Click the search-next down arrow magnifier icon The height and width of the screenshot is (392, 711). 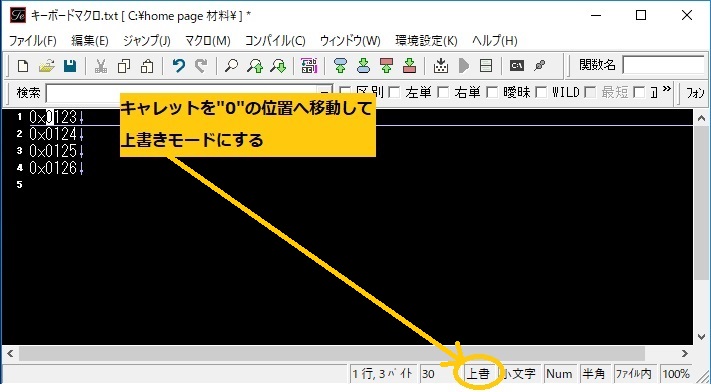coord(278,66)
